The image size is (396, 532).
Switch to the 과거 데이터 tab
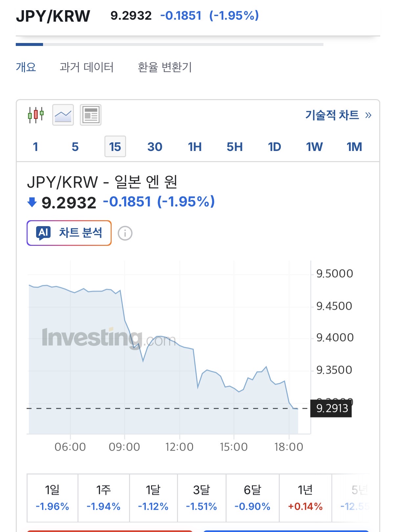point(87,67)
